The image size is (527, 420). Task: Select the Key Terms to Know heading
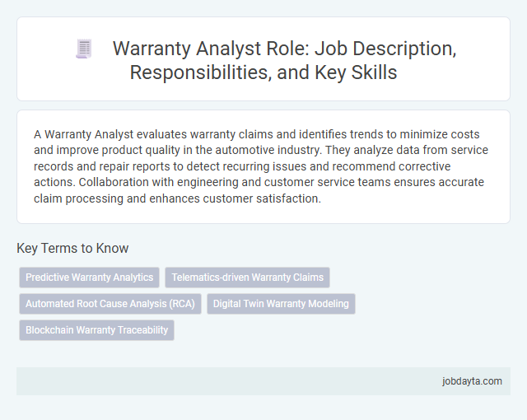[x=72, y=249]
